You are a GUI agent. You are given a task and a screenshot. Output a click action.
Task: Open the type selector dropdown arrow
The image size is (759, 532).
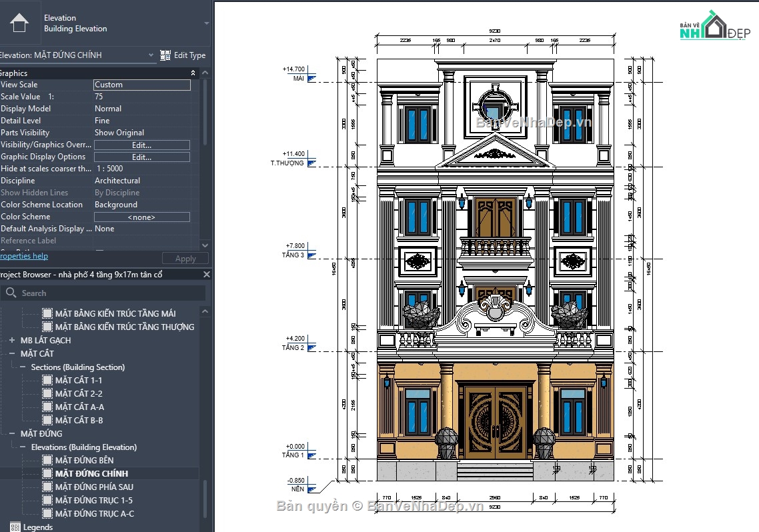click(207, 23)
